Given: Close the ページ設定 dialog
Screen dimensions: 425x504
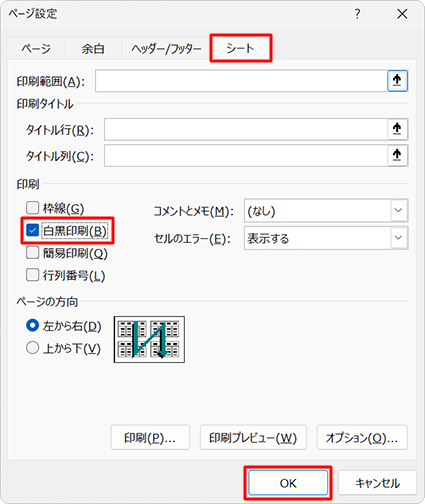Looking at the screenshot, I should coord(402,14).
